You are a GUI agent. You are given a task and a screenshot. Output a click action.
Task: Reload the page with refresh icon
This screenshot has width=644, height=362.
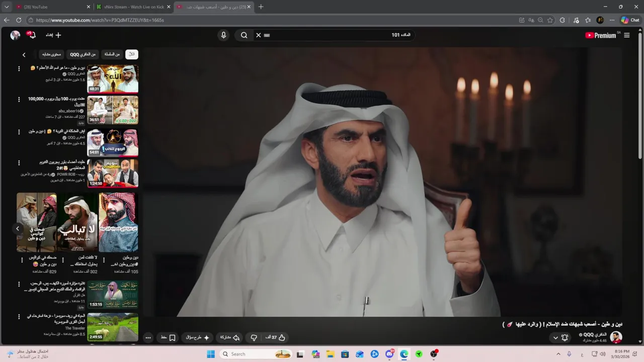[19, 20]
